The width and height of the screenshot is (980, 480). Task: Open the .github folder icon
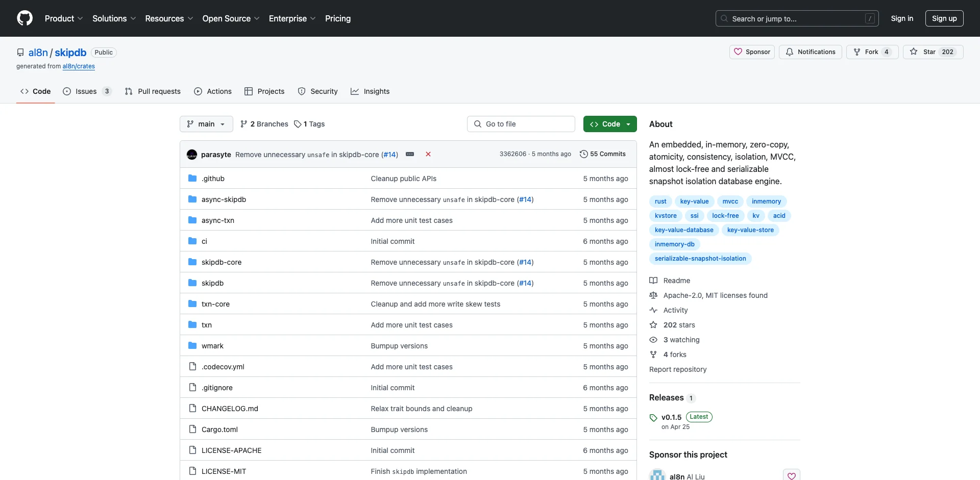pos(192,179)
